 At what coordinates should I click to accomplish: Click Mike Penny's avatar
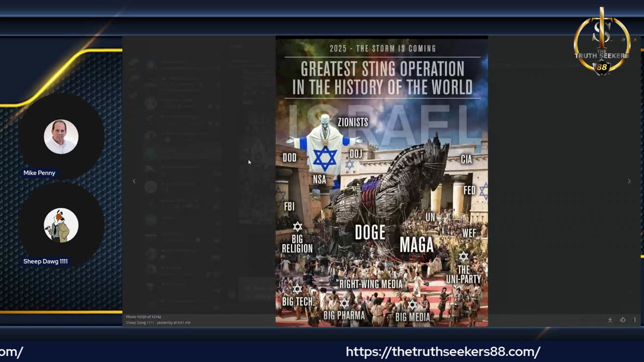(61, 137)
